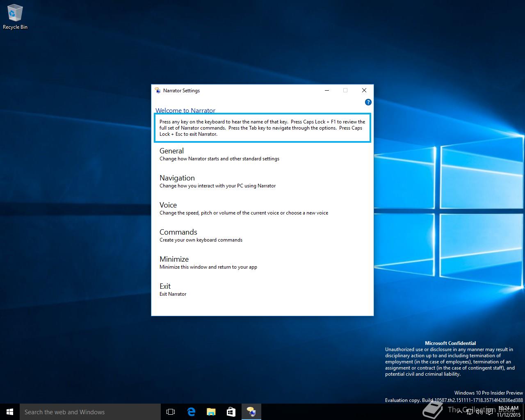Open the Windows Store taskbar icon

(x=231, y=412)
